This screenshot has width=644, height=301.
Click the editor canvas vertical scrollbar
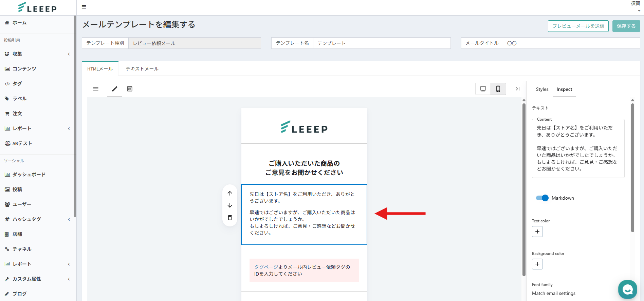tap(524, 190)
